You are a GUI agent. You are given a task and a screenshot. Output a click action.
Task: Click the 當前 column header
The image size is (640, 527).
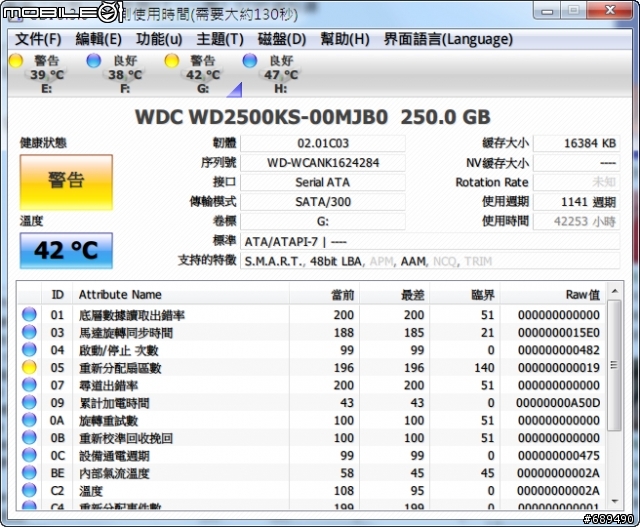pyautogui.click(x=324, y=294)
